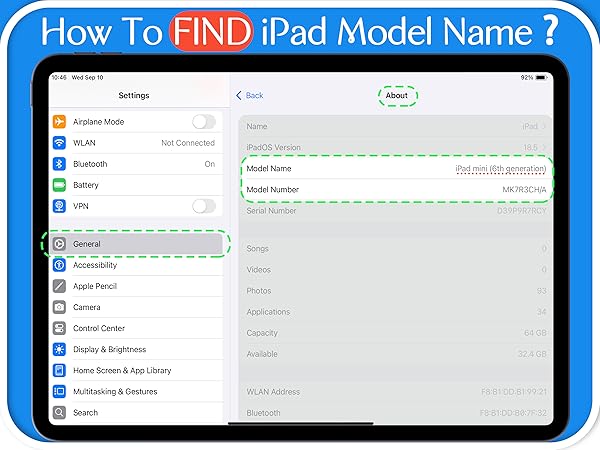The image size is (600, 450).
Task: Tap the About page title
Action: [x=396, y=96]
